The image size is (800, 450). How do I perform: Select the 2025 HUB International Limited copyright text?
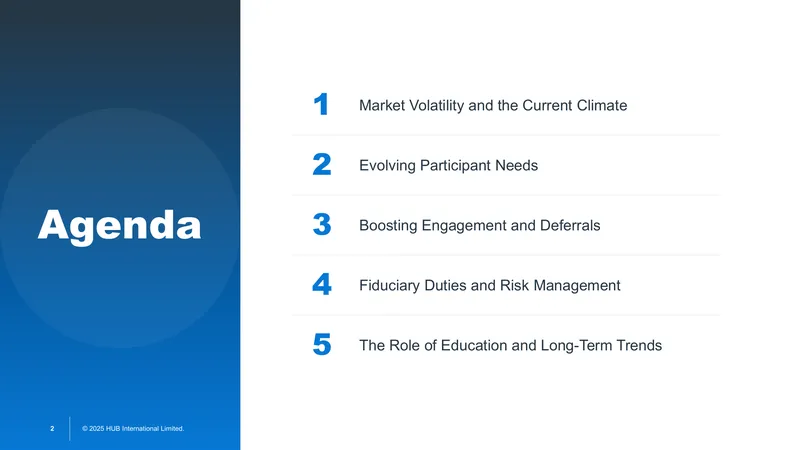tap(133, 429)
